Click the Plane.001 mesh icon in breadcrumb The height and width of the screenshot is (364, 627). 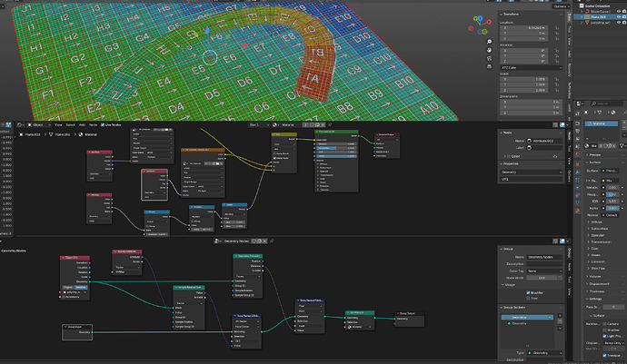(51, 134)
